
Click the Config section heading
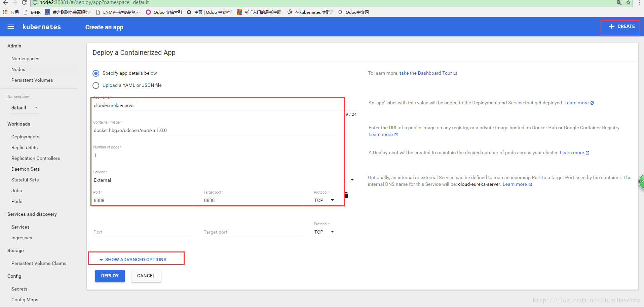[x=14, y=276]
